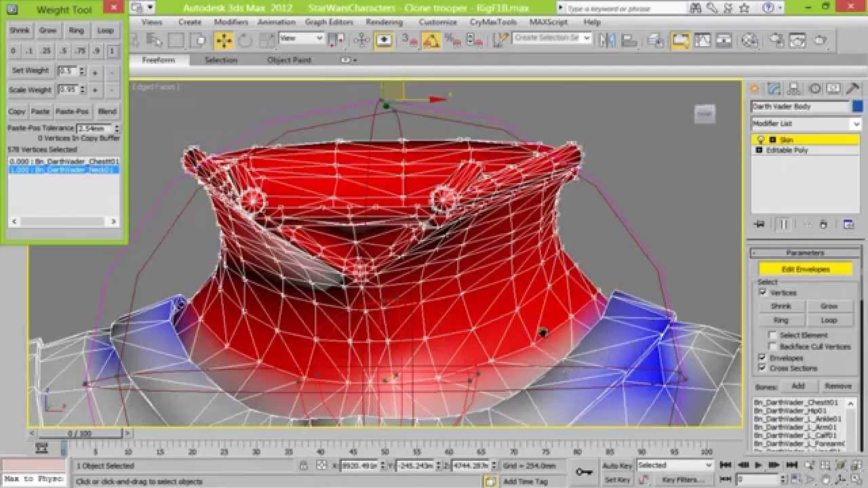The height and width of the screenshot is (488, 868).
Task: Click the selection lock icon in status bar
Action: pos(303,466)
